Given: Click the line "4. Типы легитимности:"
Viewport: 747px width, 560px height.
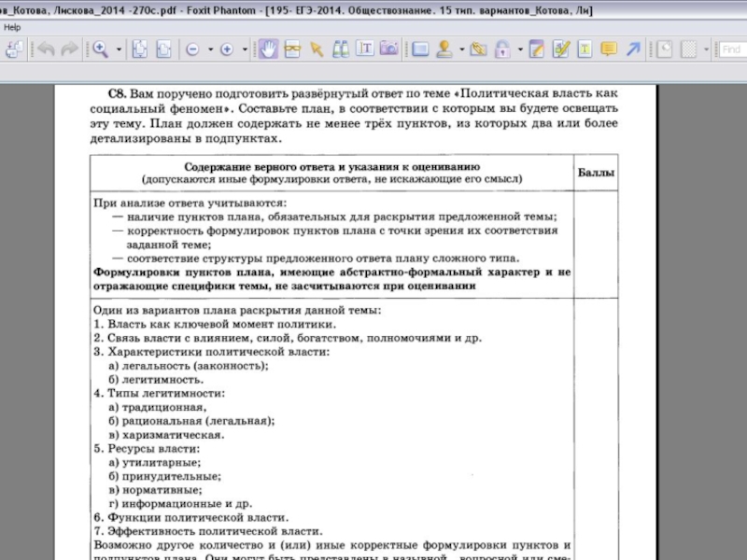Looking at the screenshot, I should click(x=159, y=393).
